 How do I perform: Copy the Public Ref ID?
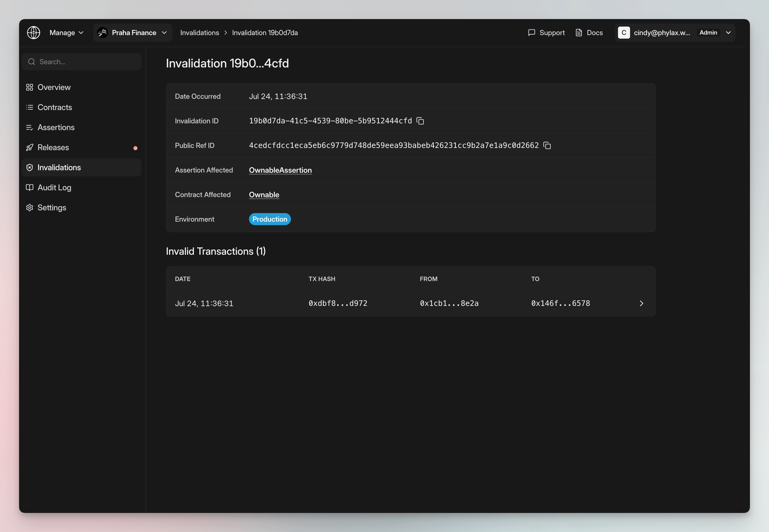coord(547,145)
